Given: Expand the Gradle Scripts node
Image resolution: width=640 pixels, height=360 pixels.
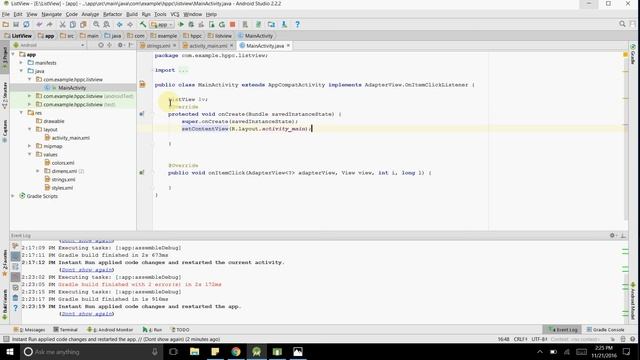Looking at the screenshot, I should (x=13, y=196).
